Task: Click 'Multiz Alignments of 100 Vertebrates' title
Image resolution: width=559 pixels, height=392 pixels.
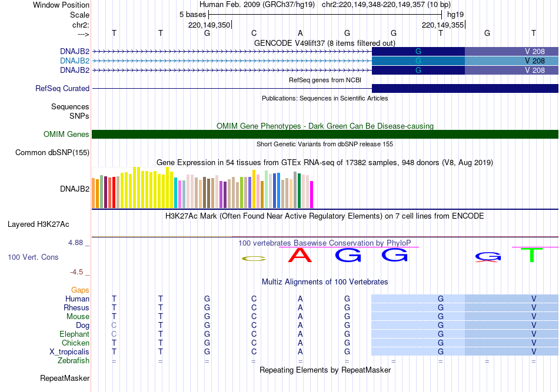Action: [325, 282]
